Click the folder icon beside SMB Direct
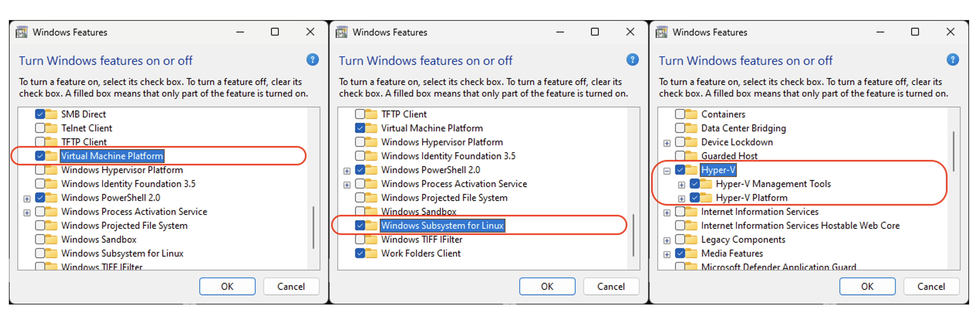Screen dimensions: 980x320 pyautogui.click(x=51, y=114)
